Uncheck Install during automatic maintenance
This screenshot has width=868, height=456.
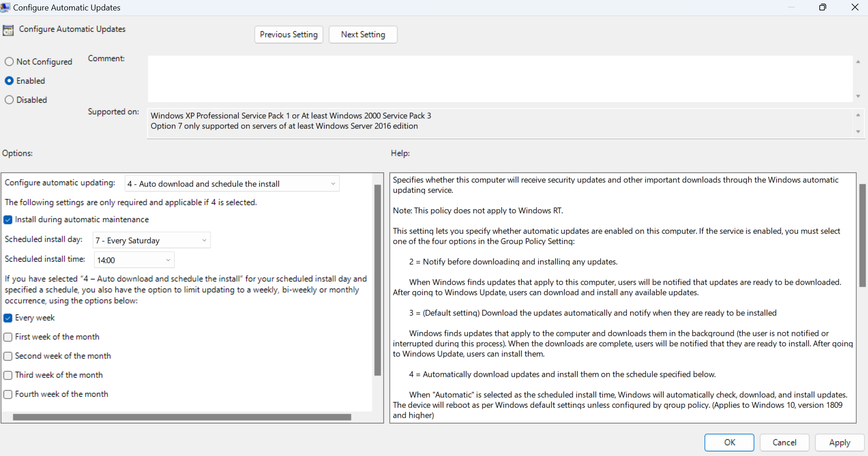pyautogui.click(x=8, y=220)
